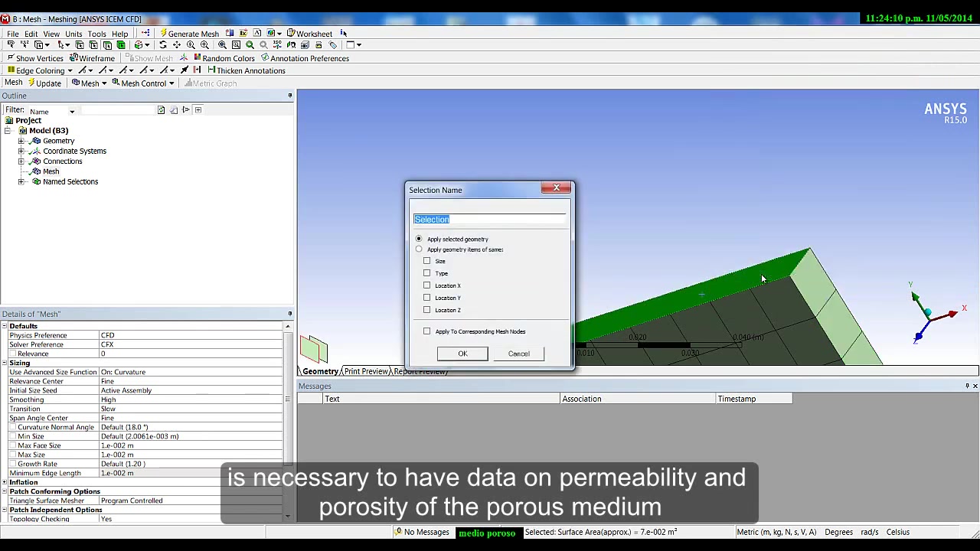Pin the Messages panel
Image resolution: width=980 pixels, height=551 pixels.
coord(967,386)
